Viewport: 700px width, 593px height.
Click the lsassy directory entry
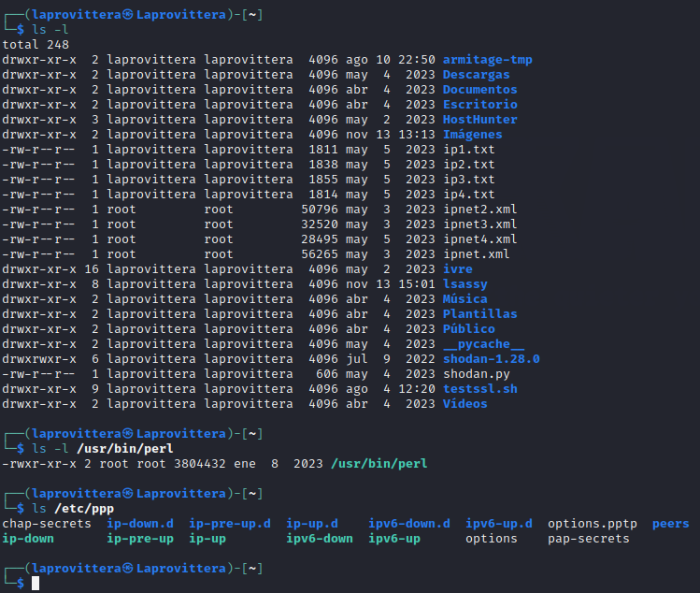[x=464, y=284]
